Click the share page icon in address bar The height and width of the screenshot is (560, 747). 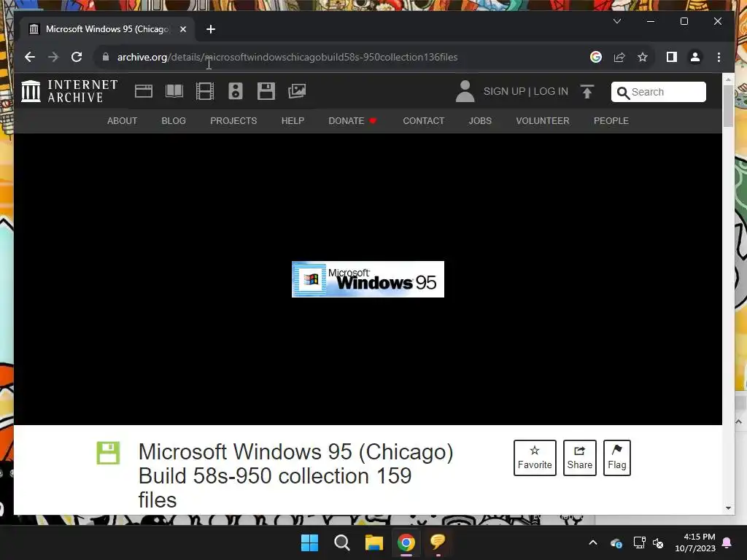click(619, 57)
